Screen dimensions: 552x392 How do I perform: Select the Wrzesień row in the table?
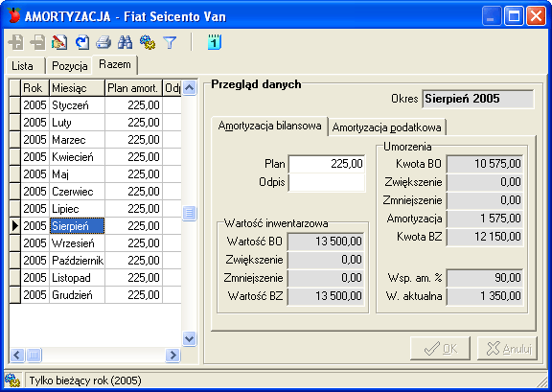(x=96, y=243)
